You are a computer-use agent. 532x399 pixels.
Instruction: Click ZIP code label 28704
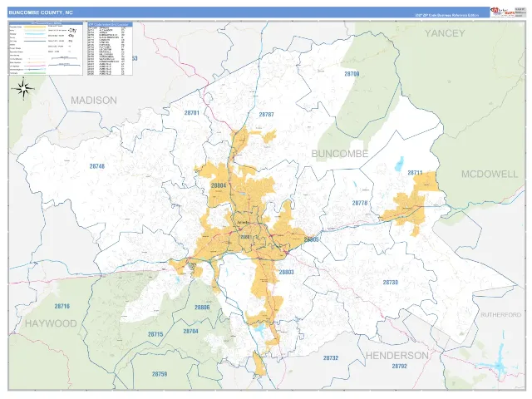click(x=191, y=332)
